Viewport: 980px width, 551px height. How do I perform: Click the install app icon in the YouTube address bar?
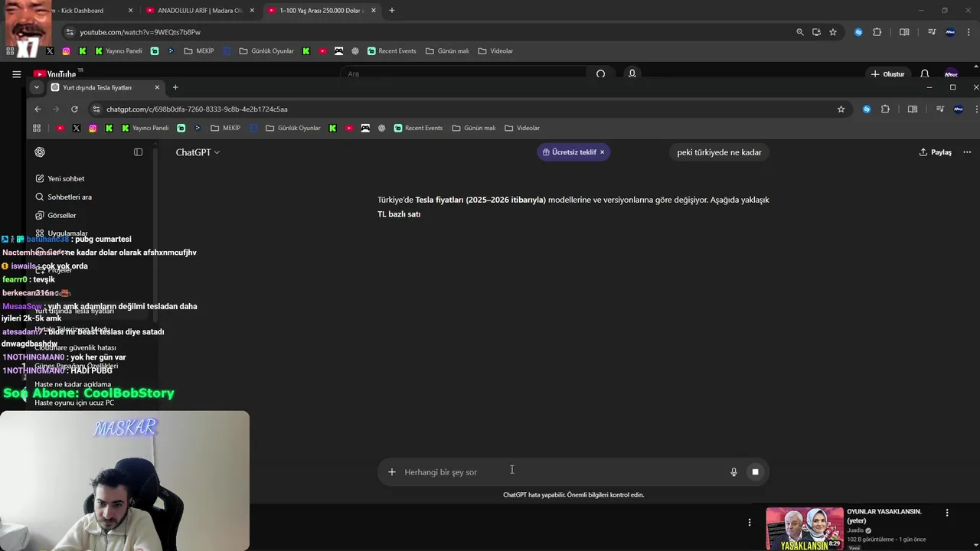pos(816,32)
